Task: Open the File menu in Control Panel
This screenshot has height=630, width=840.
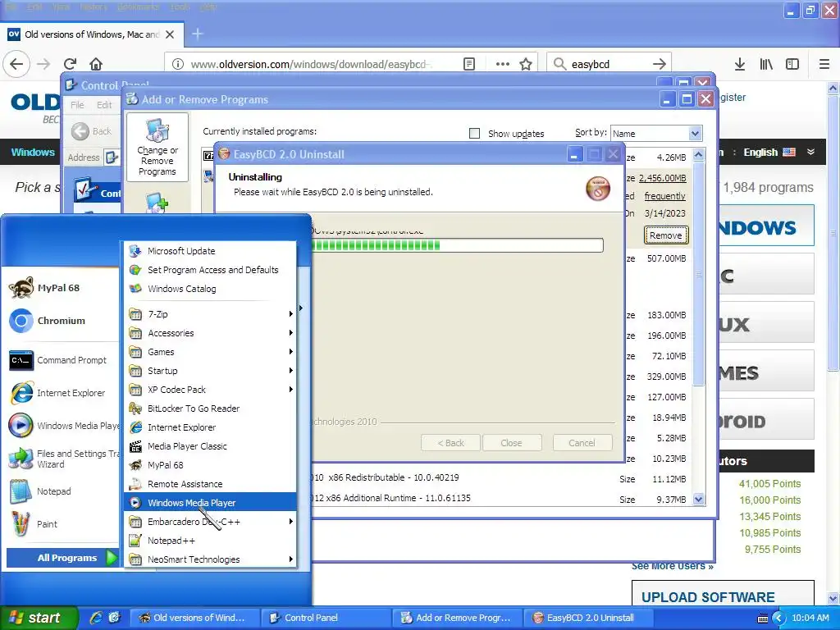Action: point(78,105)
